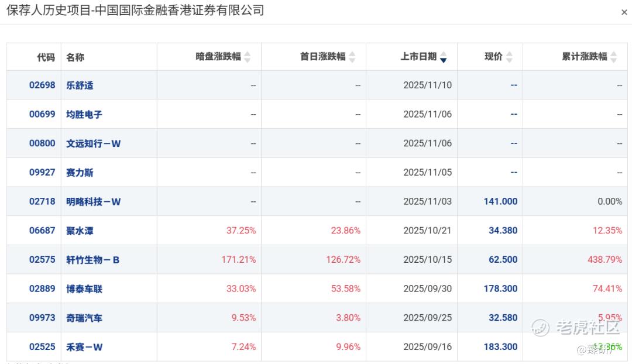Select the 178.300 current price cell
The image size is (632, 364).
[500, 289]
